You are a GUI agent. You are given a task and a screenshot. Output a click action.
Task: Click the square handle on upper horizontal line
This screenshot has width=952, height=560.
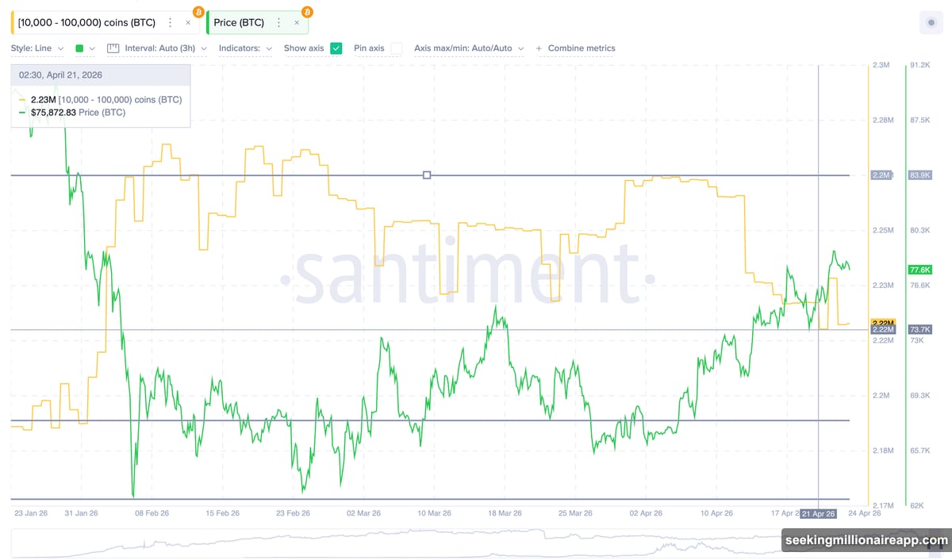point(427,175)
